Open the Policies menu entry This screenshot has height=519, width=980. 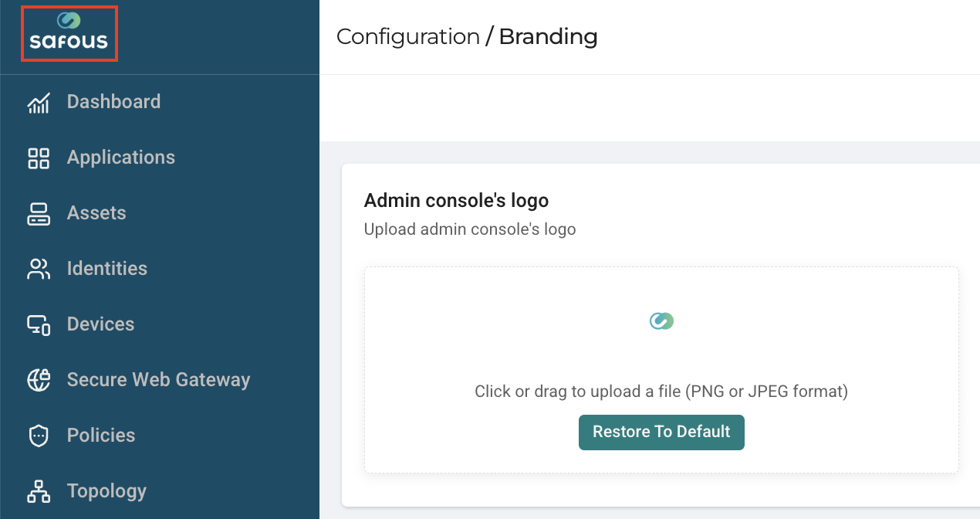(x=101, y=436)
